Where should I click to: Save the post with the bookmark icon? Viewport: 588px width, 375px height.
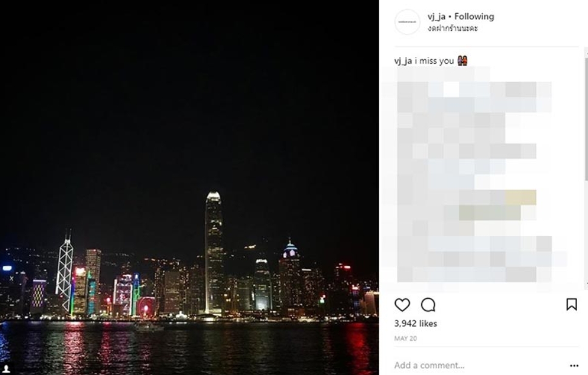click(x=572, y=304)
